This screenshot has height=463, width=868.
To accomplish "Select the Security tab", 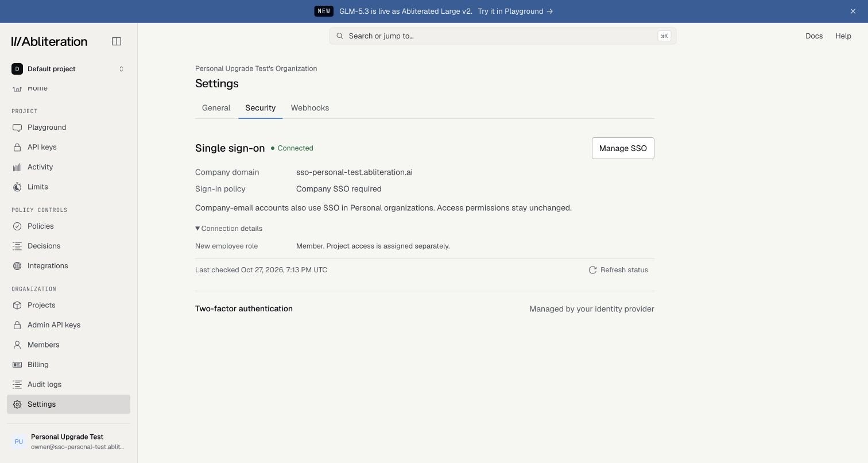I will pyautogui.click(x=261, y=108).
